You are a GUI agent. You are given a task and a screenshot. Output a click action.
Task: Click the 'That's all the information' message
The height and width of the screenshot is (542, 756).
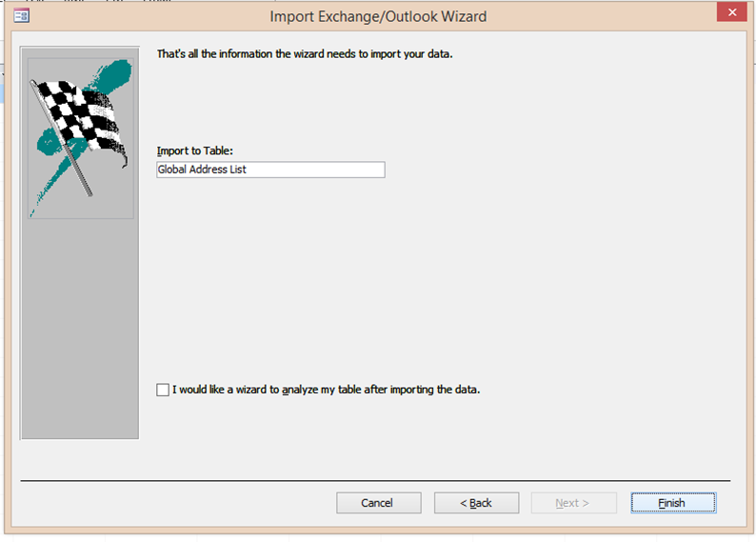coord(305,54)
